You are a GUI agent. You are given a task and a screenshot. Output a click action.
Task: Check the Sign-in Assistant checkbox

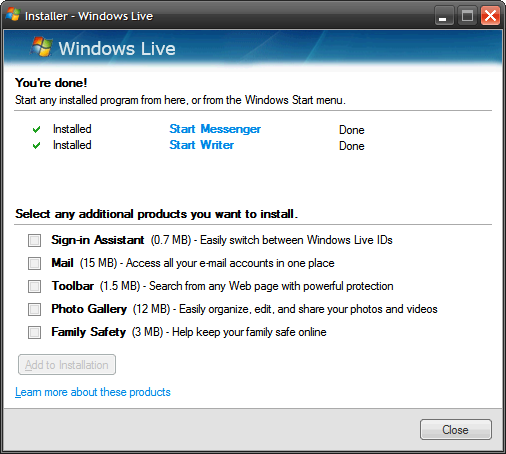click(34, 240)
